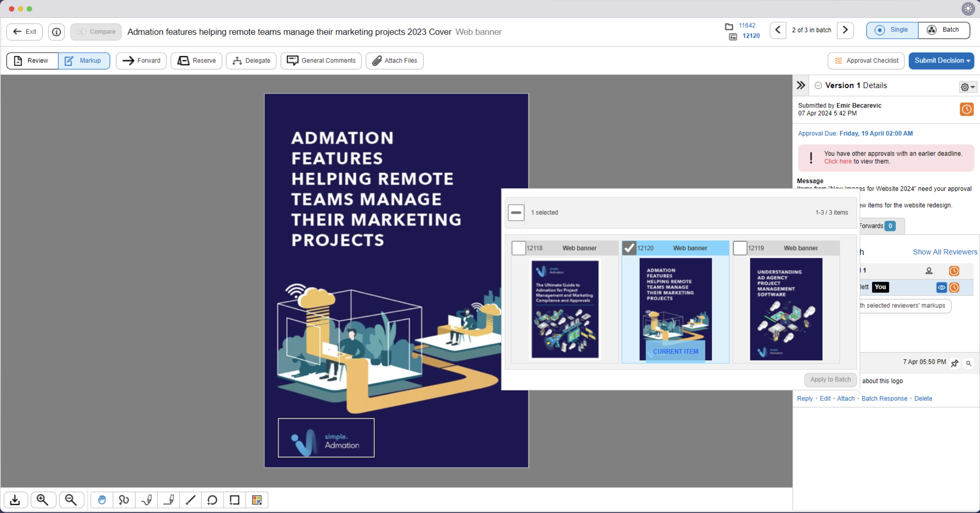Viewport: 980px width, 513px height.
Task: Open General Comments
Action: (321, 61)
